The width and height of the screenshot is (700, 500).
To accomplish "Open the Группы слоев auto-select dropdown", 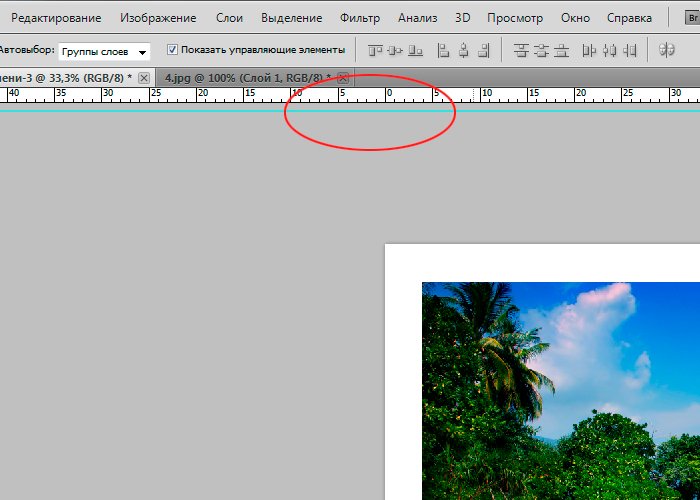I will [x=104, y=51].
